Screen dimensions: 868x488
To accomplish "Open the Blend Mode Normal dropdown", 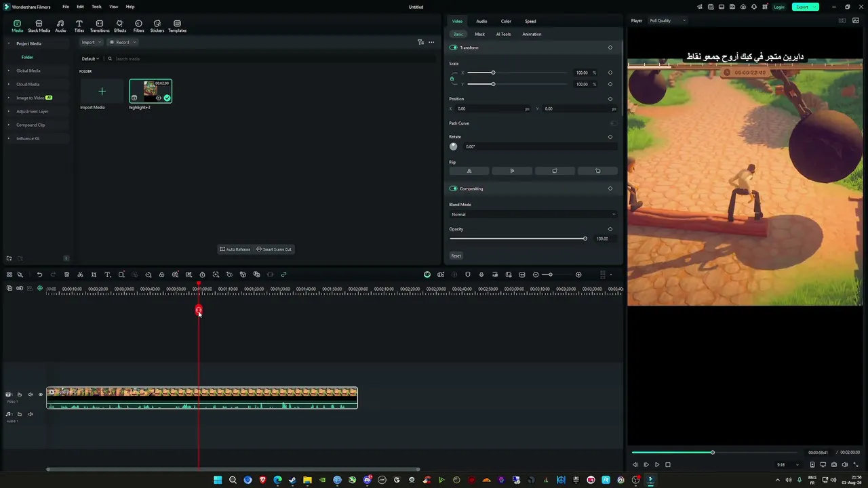I will pyautogui.click(x=533, y=214).
